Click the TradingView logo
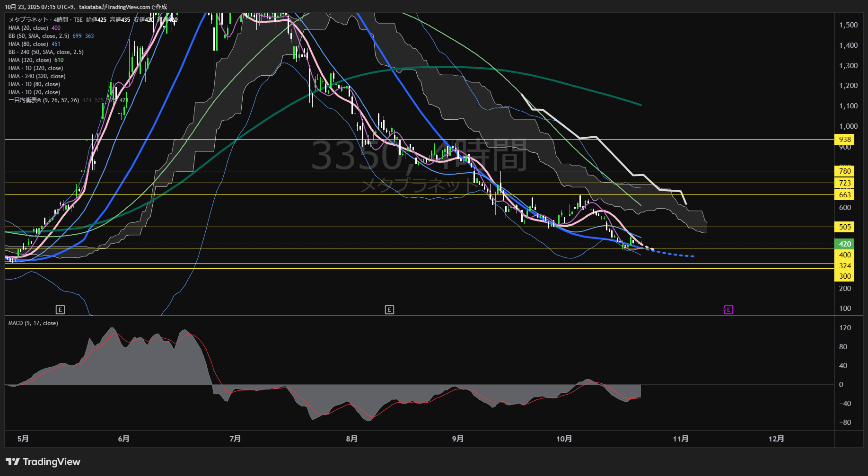The width and height of the screenshot is (868, 476). pos(43,462)
